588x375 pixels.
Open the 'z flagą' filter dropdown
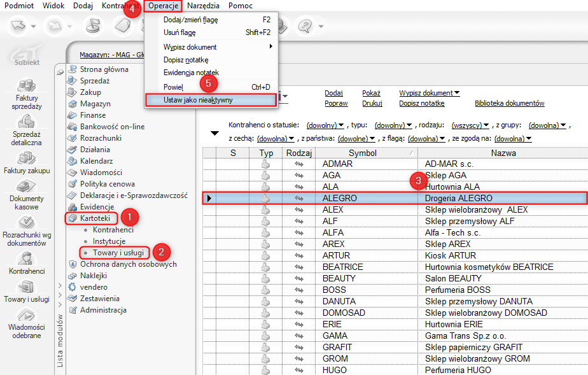426,139
